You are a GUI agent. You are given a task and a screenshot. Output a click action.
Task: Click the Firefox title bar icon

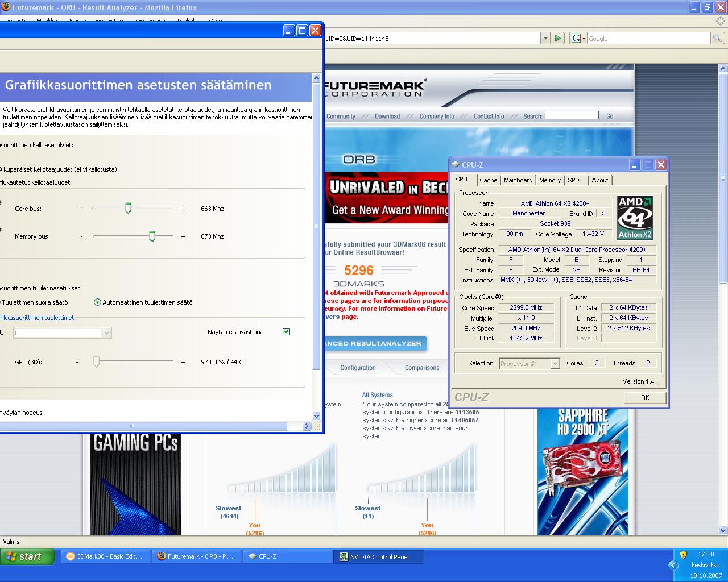pyautogui.click(x=6, y=7)
